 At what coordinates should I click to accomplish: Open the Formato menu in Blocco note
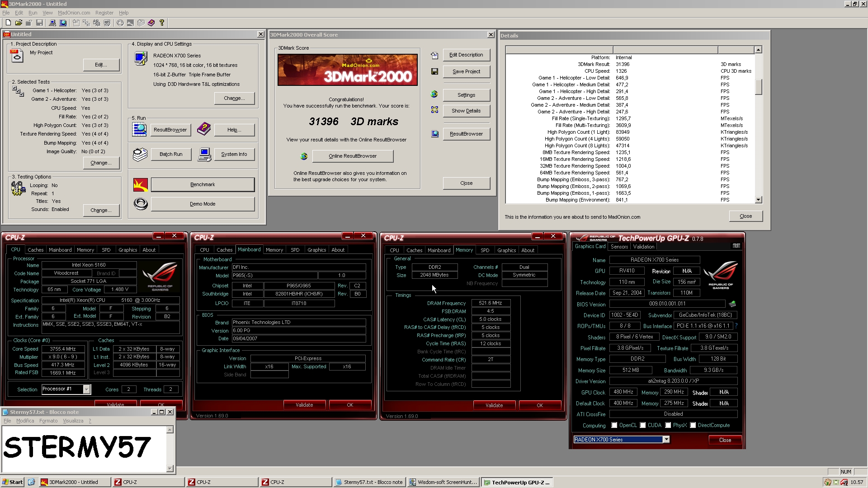(48, 421)
